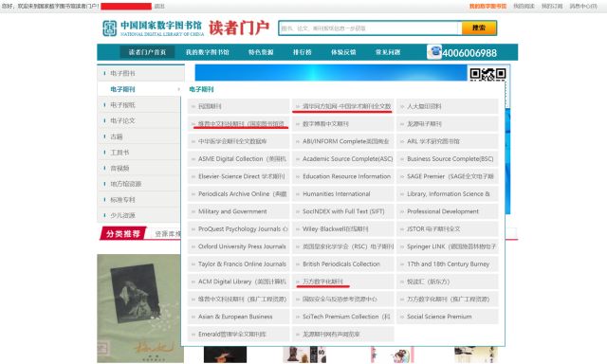
Task: Open ASME Digital Collection link
Action: tap(242, 158)
